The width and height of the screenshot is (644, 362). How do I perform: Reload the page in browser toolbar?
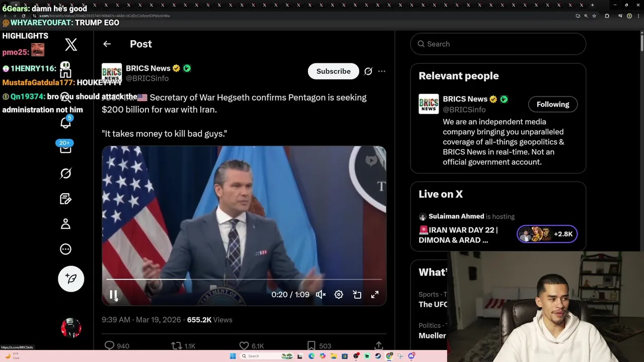click(x=23, y=16)
